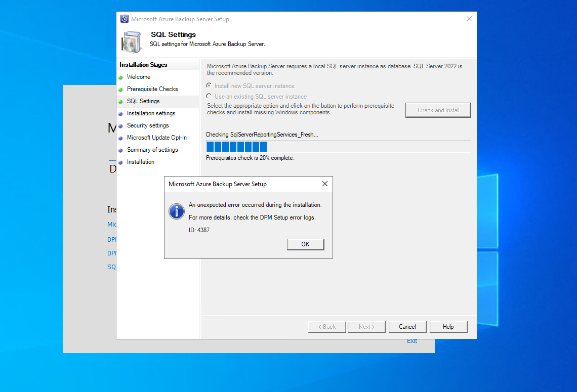Open the Installation settings stage
The height and width of the screenshot is (392, 577).
point(151,113)
